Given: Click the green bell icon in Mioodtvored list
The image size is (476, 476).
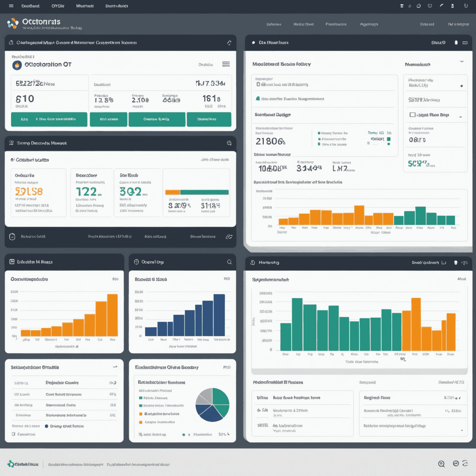Looking at the screenshot, I should (x=258, y=99).
